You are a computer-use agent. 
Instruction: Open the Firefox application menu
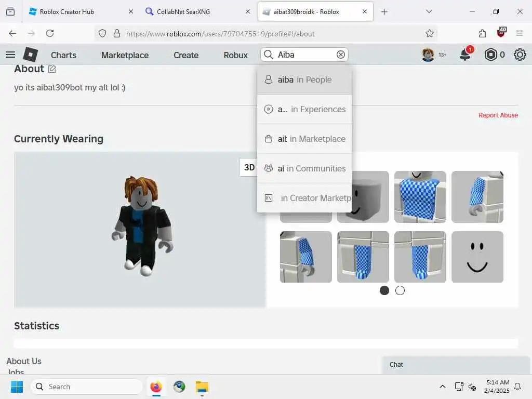[x=520, y=33]
